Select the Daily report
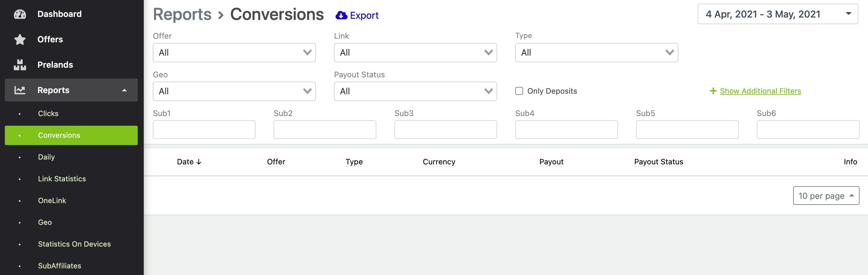Screen dimensions: 868x275 pyautogui.click(x=46, y=157)
